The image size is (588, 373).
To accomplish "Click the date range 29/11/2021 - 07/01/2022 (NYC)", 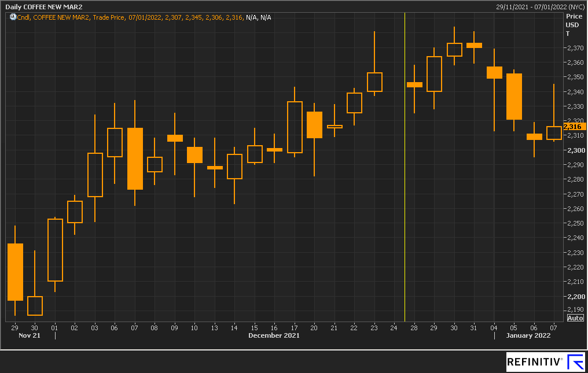I will point(540,7).
